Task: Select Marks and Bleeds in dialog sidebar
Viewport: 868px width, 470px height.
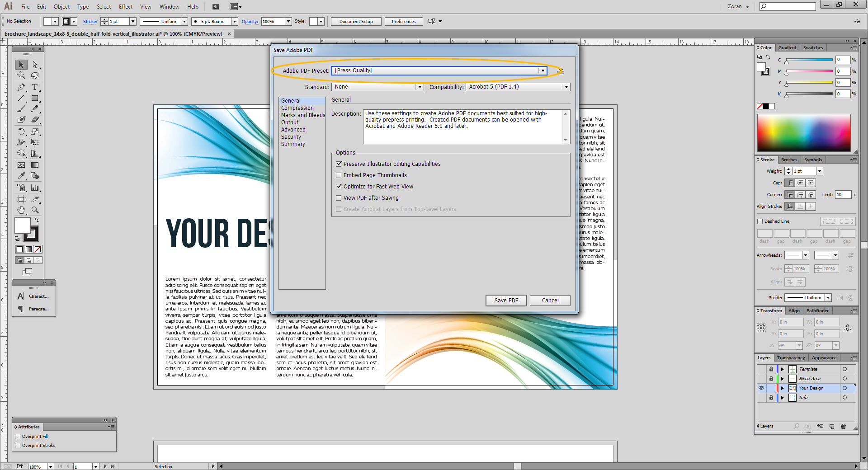Action: (x=303, y=115)
